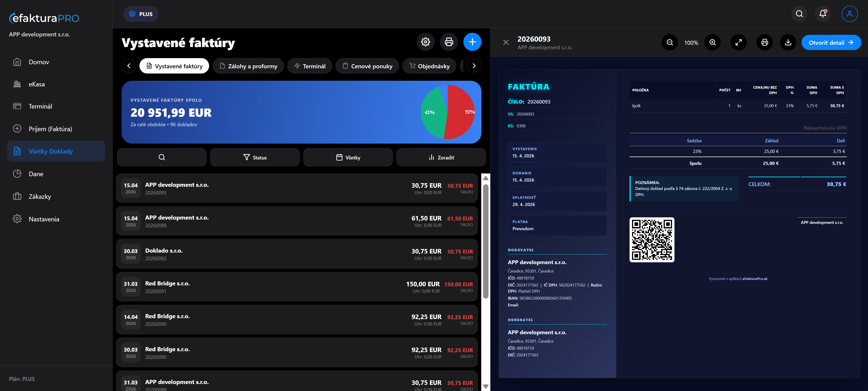Click the 61,50 EUR saldo amount

[460, 219]
